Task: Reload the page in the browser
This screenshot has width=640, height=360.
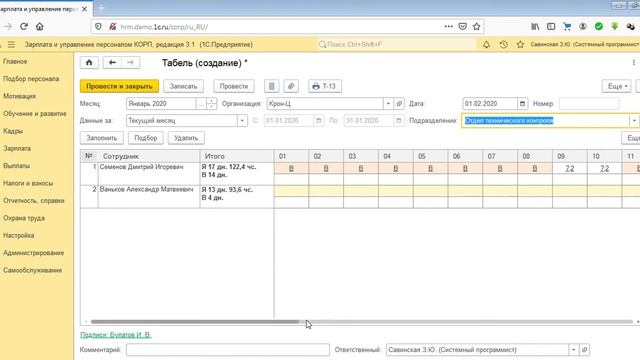Action: [x=24, y=27]
